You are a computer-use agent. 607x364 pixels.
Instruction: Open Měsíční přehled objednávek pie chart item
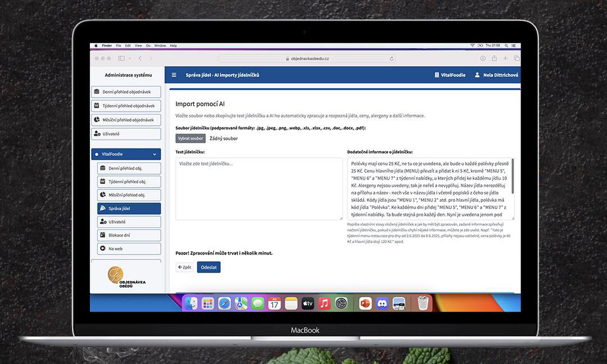[x=126, y=120]
